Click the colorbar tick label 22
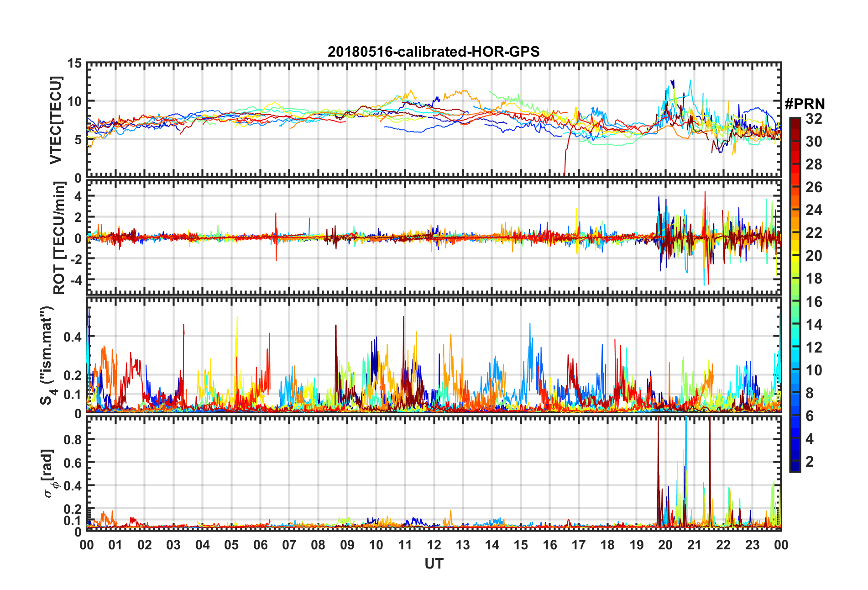 click(x=814, y=233)
